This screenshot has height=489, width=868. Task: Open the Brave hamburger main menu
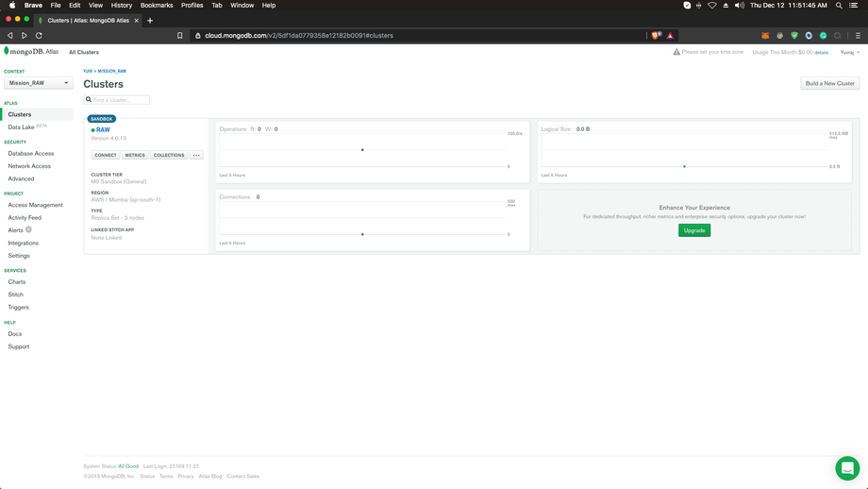858,36
